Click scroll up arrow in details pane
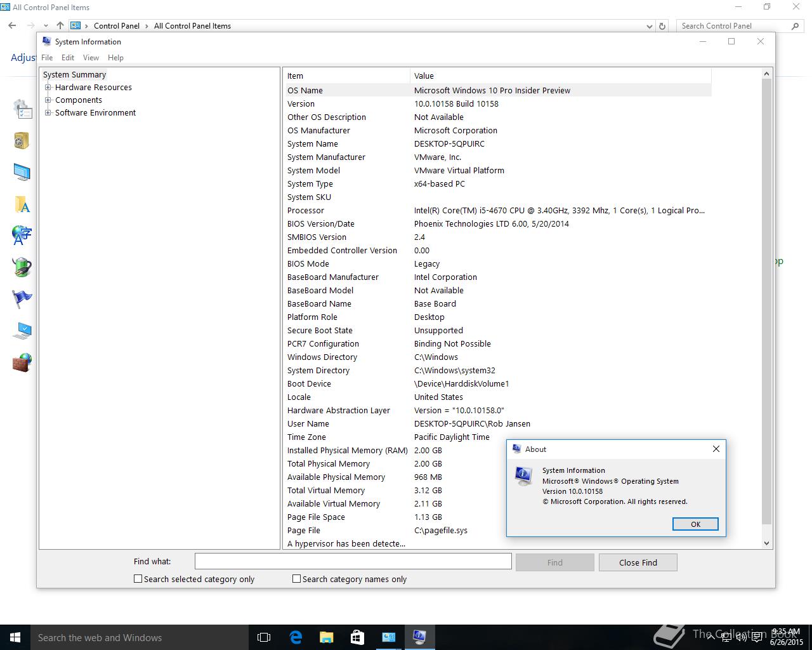The image size is (812, 650). click(x=766, y=74)
